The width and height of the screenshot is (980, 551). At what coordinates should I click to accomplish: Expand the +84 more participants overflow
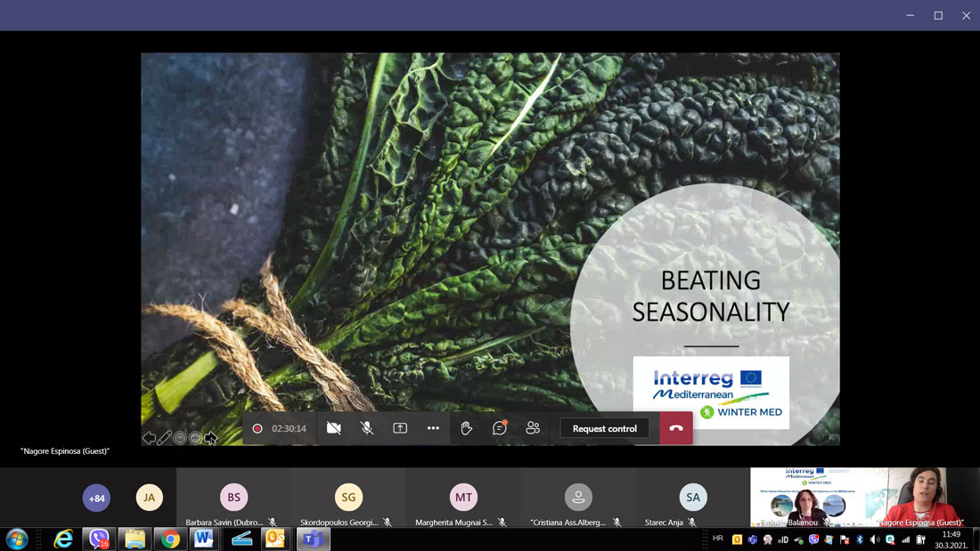coord(96,498)
